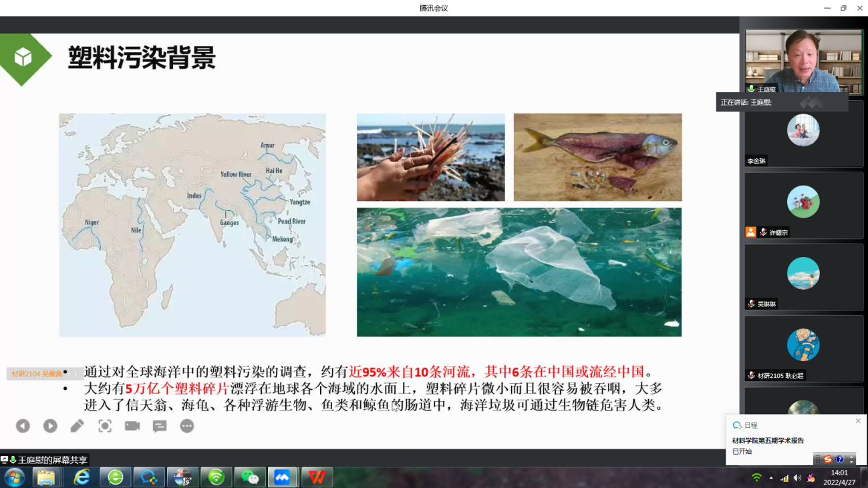868x488 pixels.
Task: Click the volume speaker tray icon
Action: pos(797,478)
